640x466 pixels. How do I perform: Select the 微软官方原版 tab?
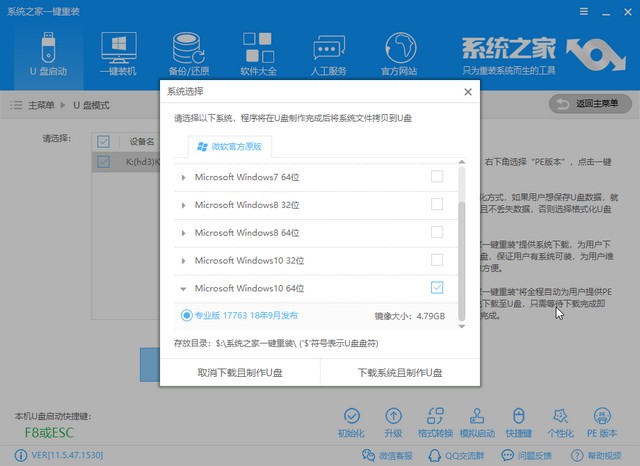(x=228, y=147)
